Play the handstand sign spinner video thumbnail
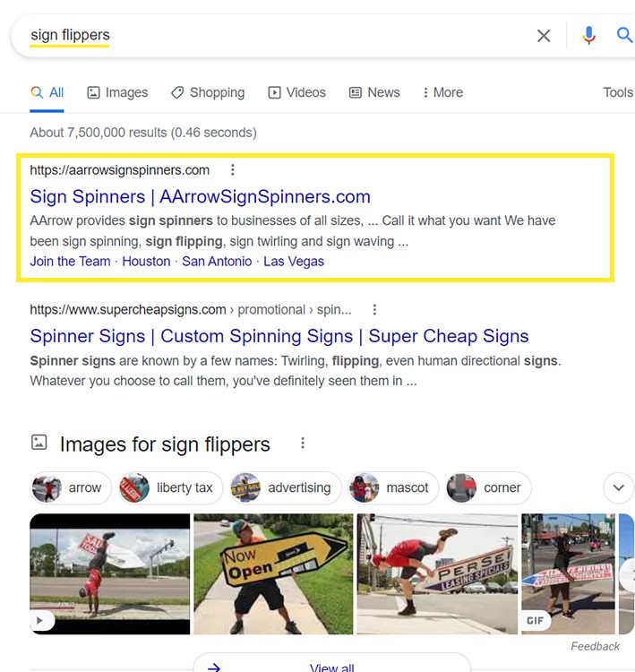 [x=109, y=573]
